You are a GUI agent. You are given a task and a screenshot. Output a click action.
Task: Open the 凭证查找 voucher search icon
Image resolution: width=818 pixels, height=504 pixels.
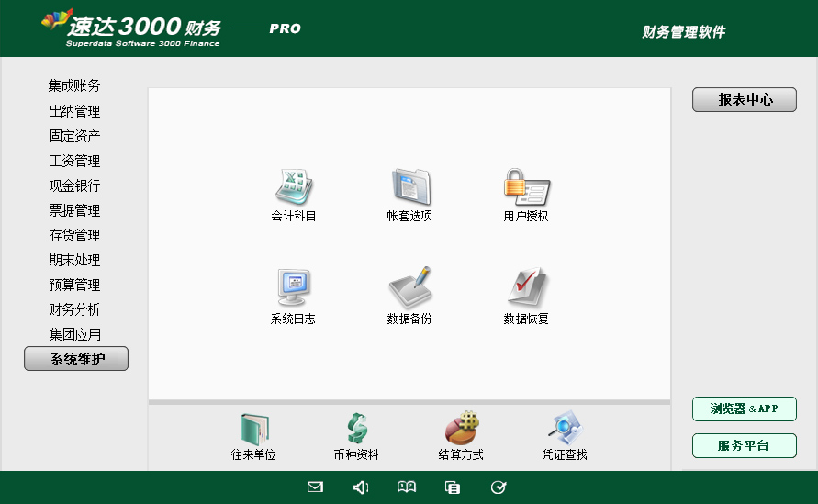click(565, 428)
